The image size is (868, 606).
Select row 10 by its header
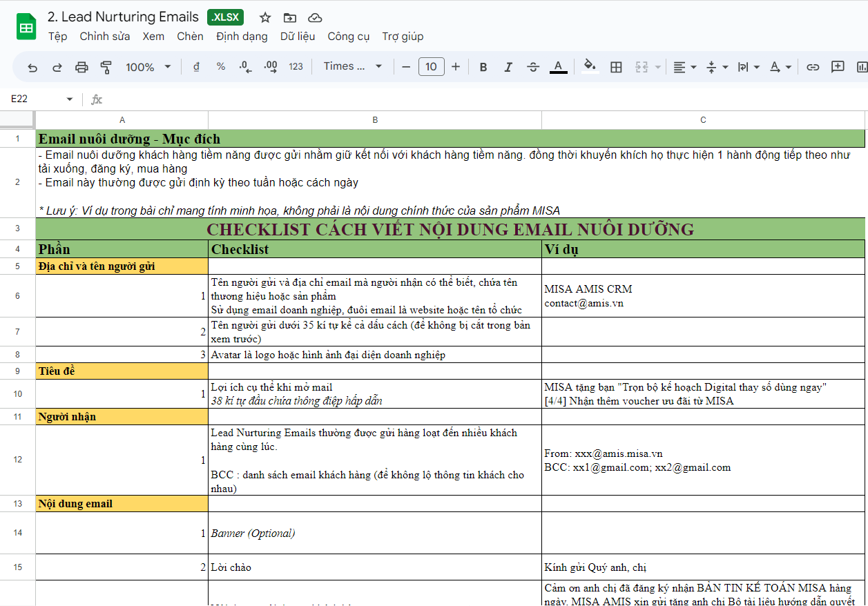point(18,394)
